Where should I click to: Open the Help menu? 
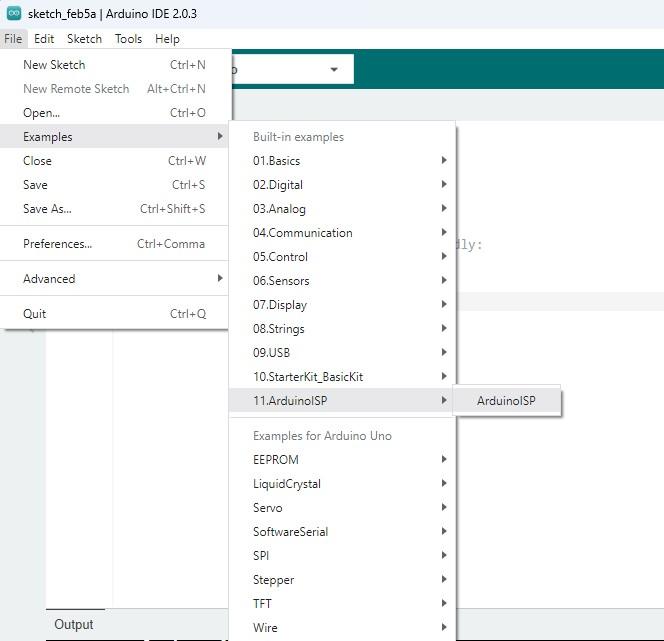167,39
